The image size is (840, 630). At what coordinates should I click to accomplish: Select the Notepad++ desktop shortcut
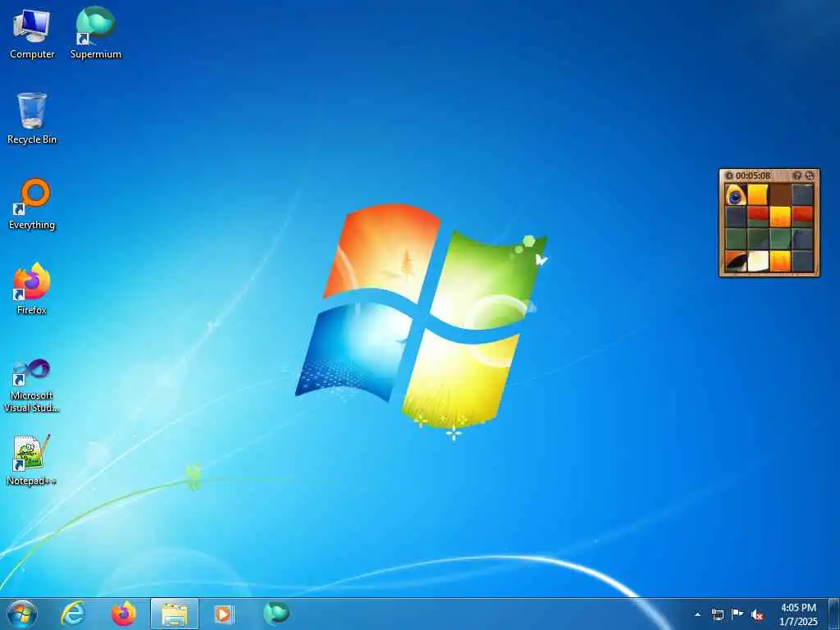pyautogui.click(x=32, y=459)
